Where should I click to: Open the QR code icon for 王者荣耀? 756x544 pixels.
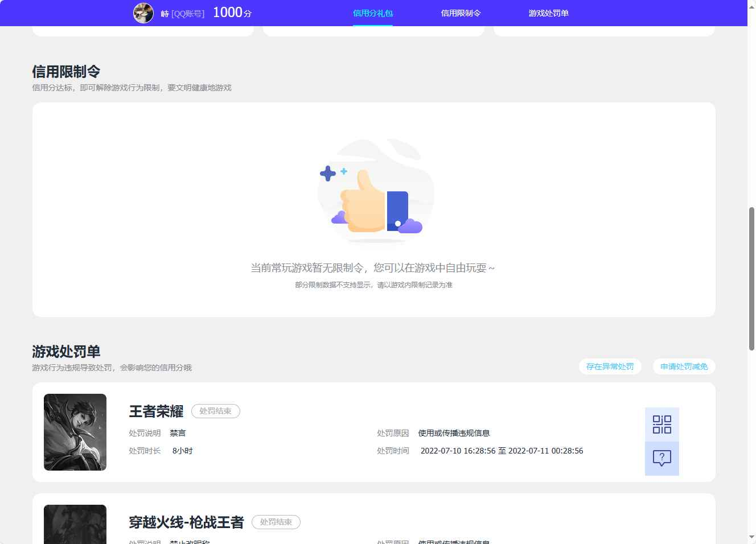[x=662, y=425]
